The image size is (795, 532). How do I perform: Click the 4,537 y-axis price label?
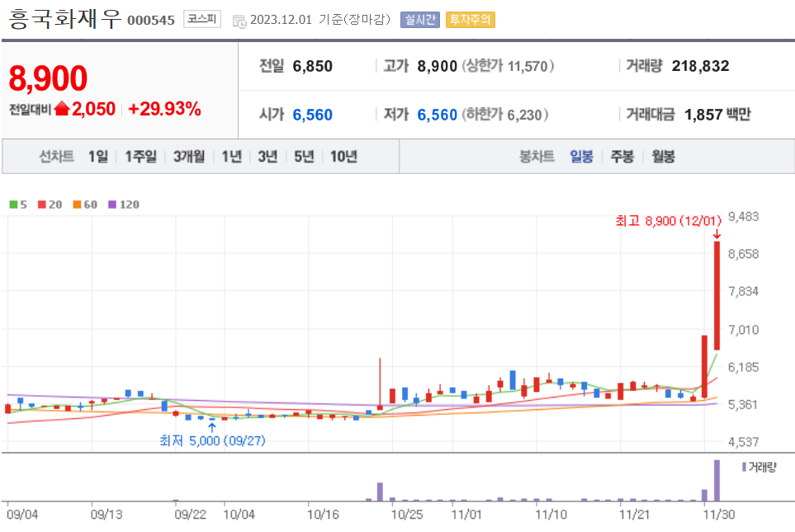[x=743, y=442]
